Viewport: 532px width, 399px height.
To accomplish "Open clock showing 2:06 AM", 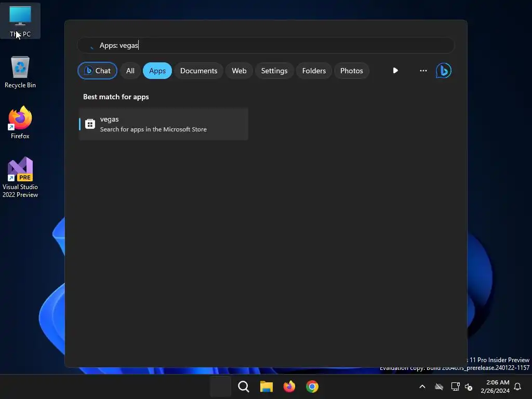I will [x=495, y=387].
